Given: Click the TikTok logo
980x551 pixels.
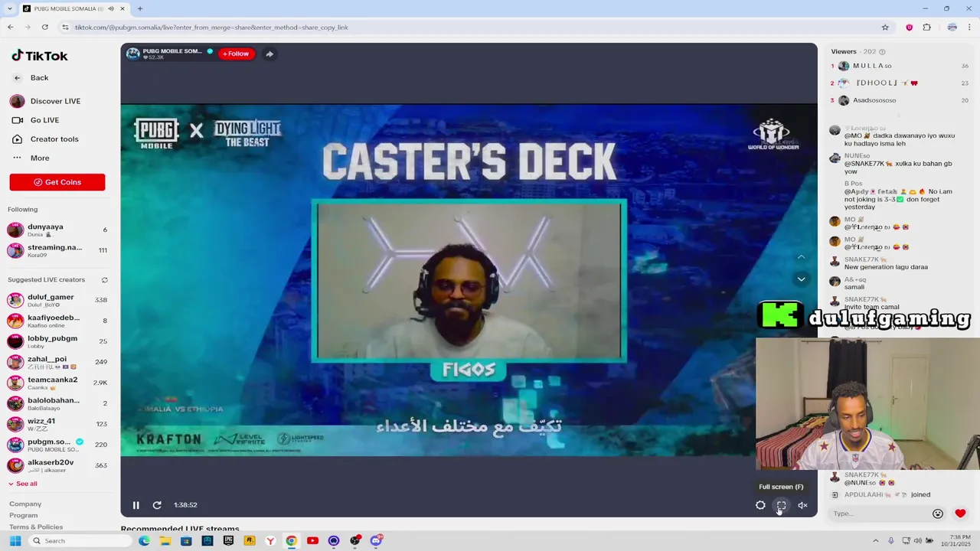Looking at the screenshot, I should point(39,56).
